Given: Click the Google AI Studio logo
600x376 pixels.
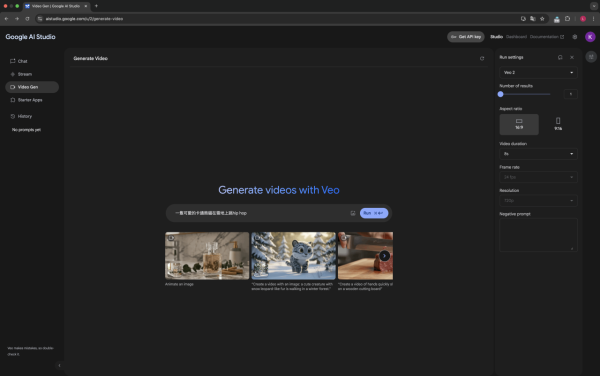Looking at the screenshot, I should [30, 37].
